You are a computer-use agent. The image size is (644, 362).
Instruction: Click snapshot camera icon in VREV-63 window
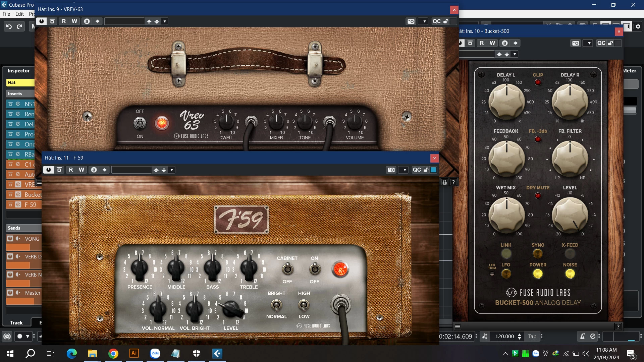[411, 21]
